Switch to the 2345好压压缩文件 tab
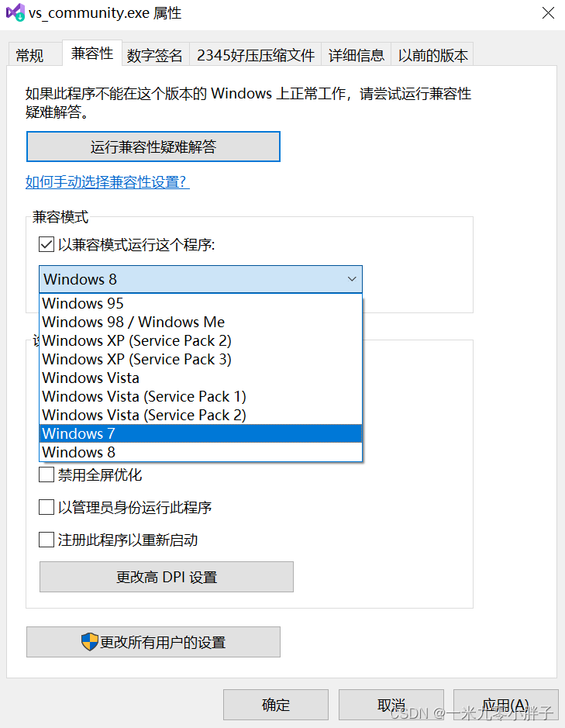The image size is (565, 728). click(x=255, y=54)
